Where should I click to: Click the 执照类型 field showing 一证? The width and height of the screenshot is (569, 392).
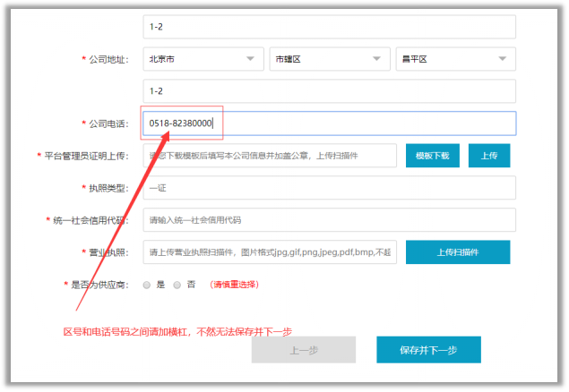329,188
